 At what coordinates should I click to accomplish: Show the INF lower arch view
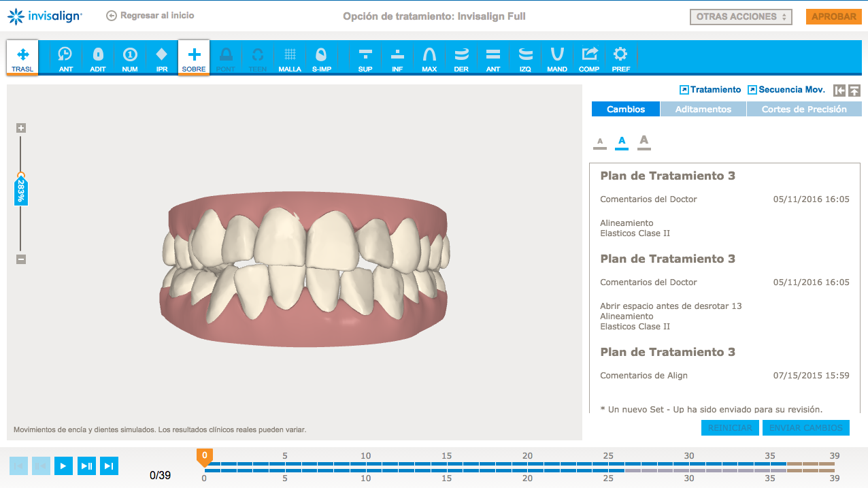pyautogui.click(x=397, y=58)
